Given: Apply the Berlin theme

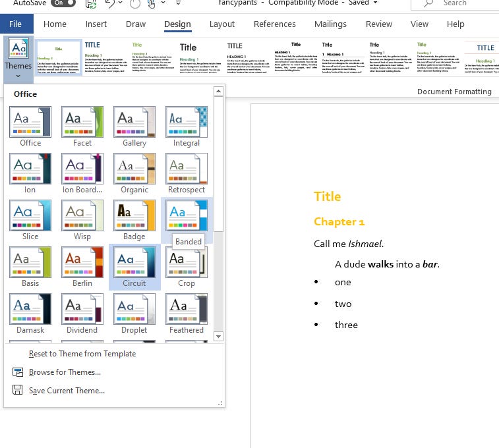Looking at the screenshot, I should [x=82, y=262].
